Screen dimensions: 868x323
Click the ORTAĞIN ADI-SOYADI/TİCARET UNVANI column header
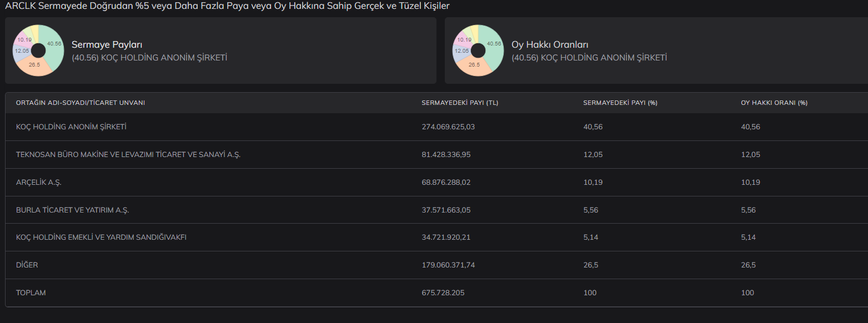pos(81,103)
